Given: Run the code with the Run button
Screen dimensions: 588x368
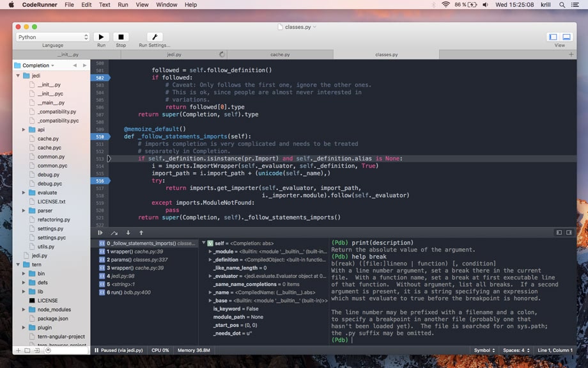Looking at the screenshot, I should 101,37.
